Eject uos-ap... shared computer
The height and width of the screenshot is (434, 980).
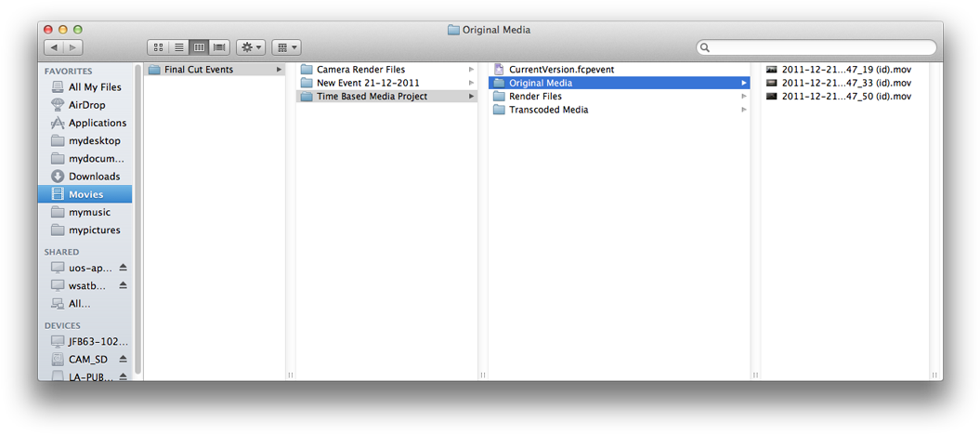click(124, 268)
